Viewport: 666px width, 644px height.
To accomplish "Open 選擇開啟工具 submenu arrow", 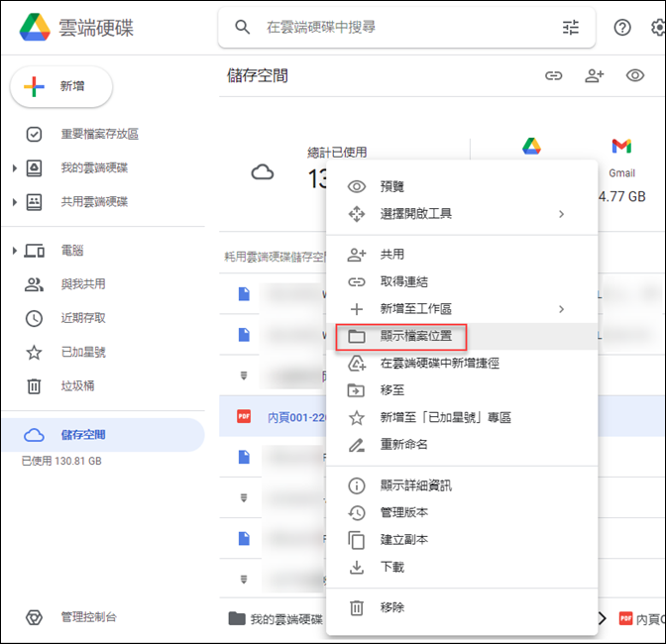I will [562, 214].
